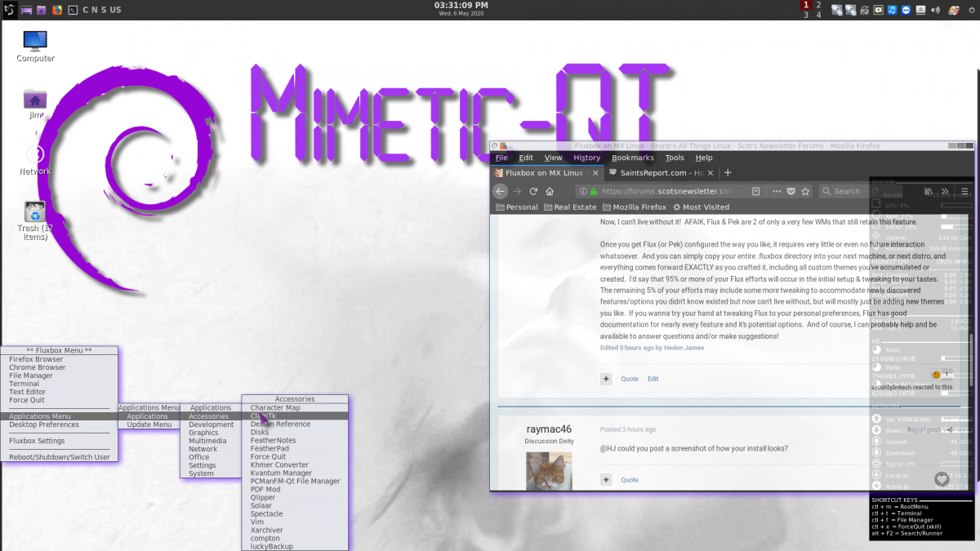Expand the Development applications submenu
The height and width of the screenshot is (551, 980).
tap(211, 424)
